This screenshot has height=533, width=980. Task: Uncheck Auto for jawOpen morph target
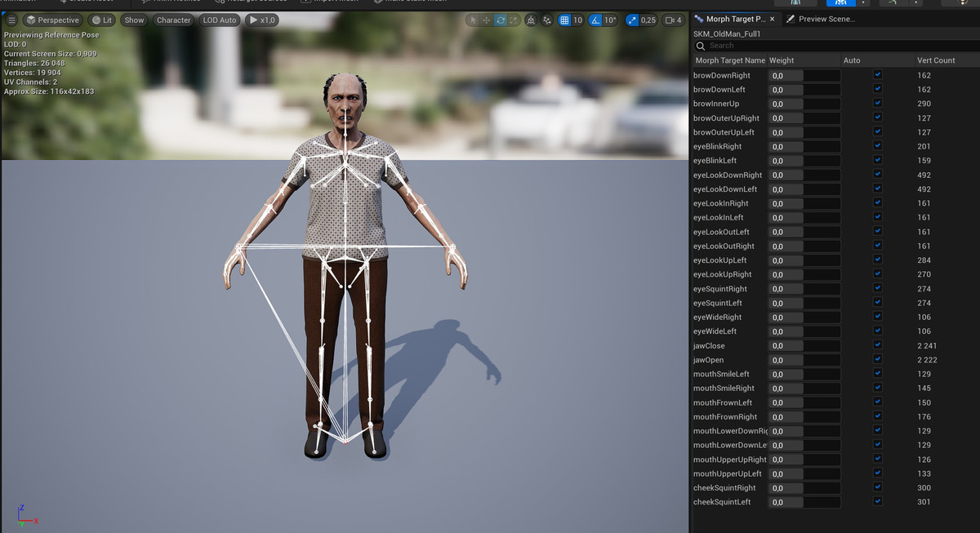(878, 360)
